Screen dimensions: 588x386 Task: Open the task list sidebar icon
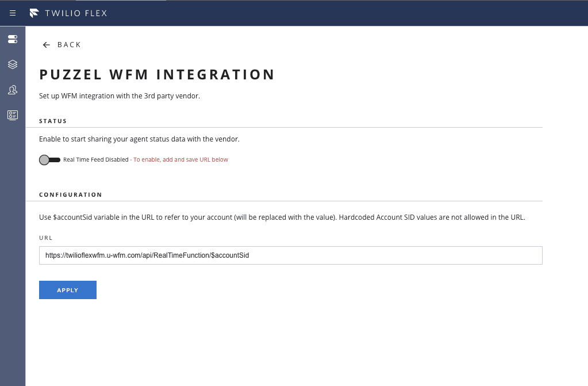click(x=13, y=115)
